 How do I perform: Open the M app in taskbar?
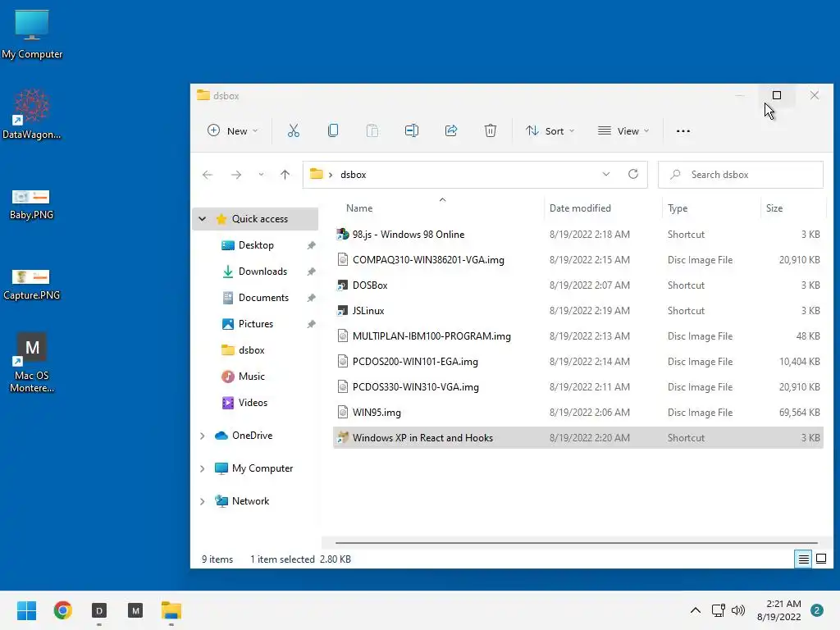[x=135, y=610]
